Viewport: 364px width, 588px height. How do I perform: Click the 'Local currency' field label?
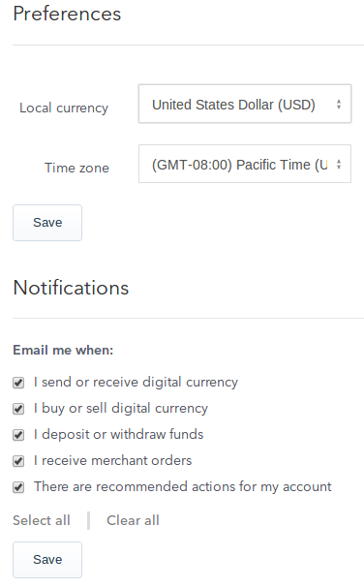(x=64, y=108)
